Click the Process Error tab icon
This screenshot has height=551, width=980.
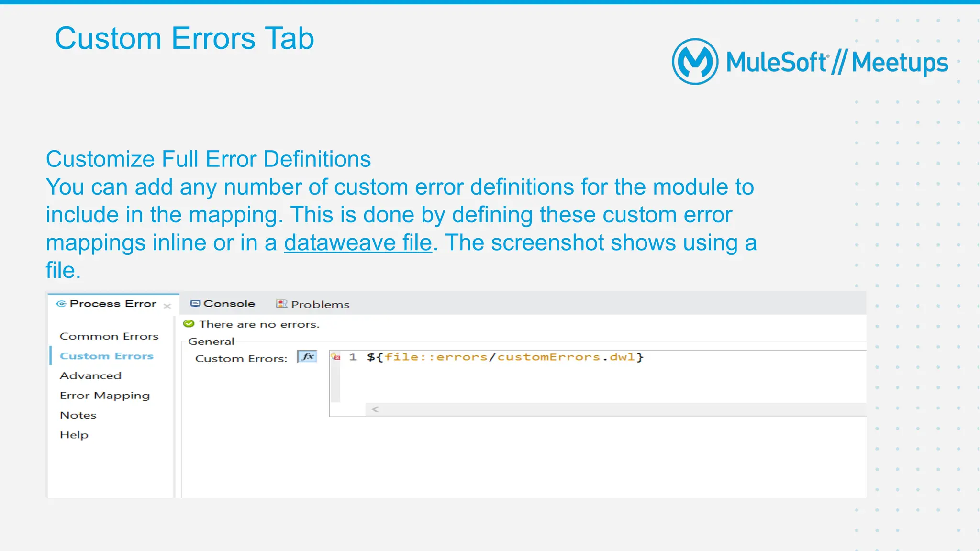click(61, 304)
